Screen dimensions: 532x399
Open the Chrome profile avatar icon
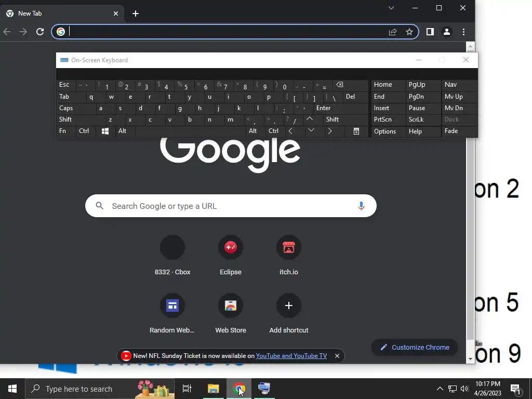click(446, 32)
